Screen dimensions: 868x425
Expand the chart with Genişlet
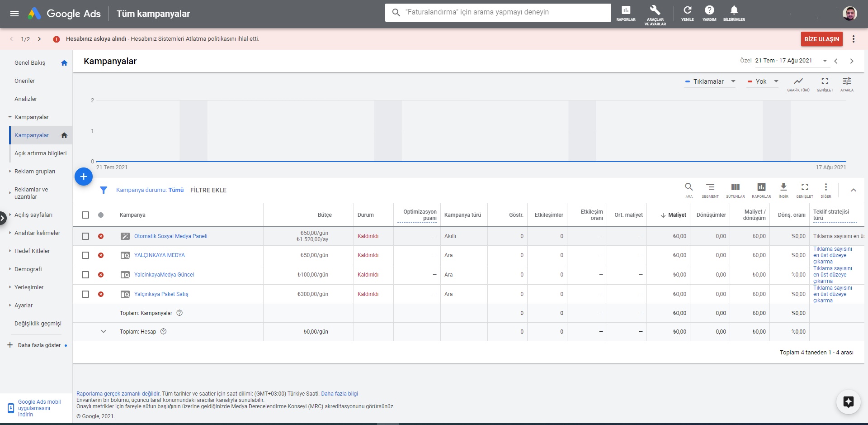pyautogui.click(x=825, y=84)
